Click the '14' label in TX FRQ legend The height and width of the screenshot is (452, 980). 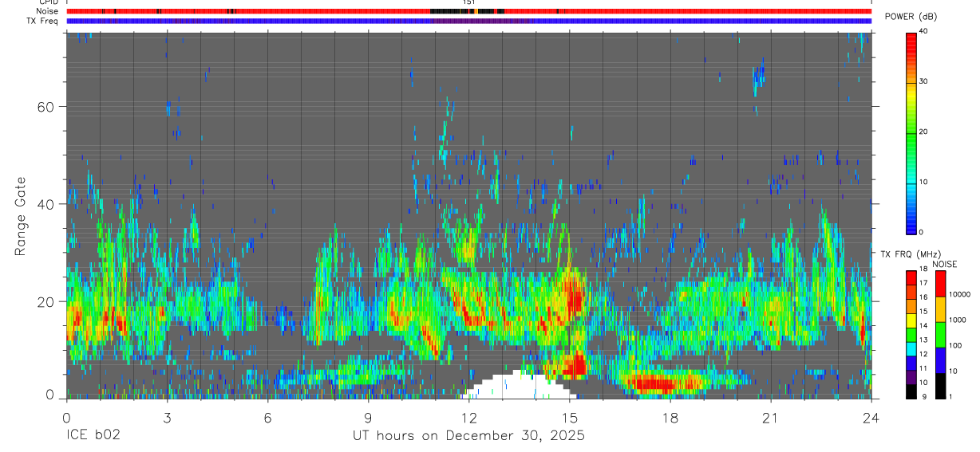(x=923, y=326)
